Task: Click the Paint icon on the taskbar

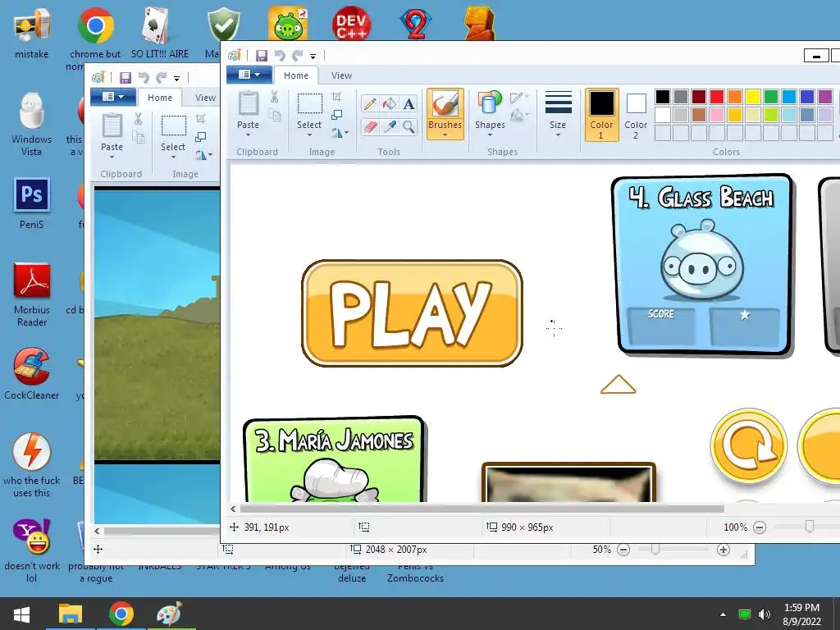Action: pos(170,614)
